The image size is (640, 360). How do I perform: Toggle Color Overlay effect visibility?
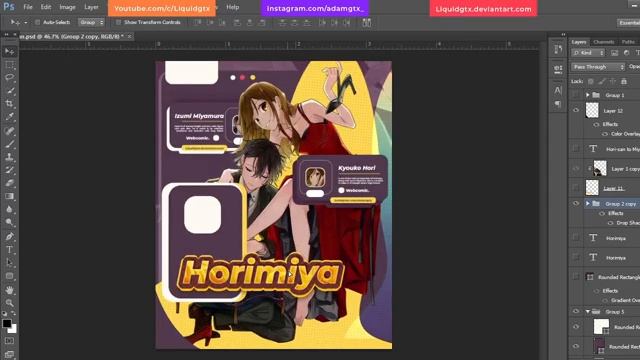(x=605, y=134)
